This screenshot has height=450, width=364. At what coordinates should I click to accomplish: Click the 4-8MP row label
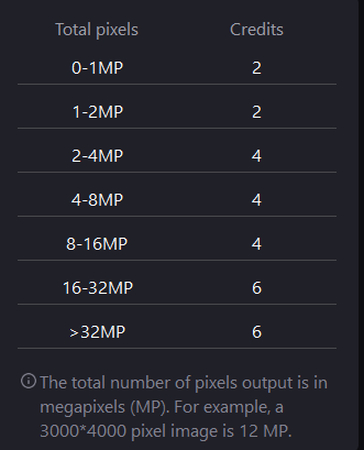point(97,200)
